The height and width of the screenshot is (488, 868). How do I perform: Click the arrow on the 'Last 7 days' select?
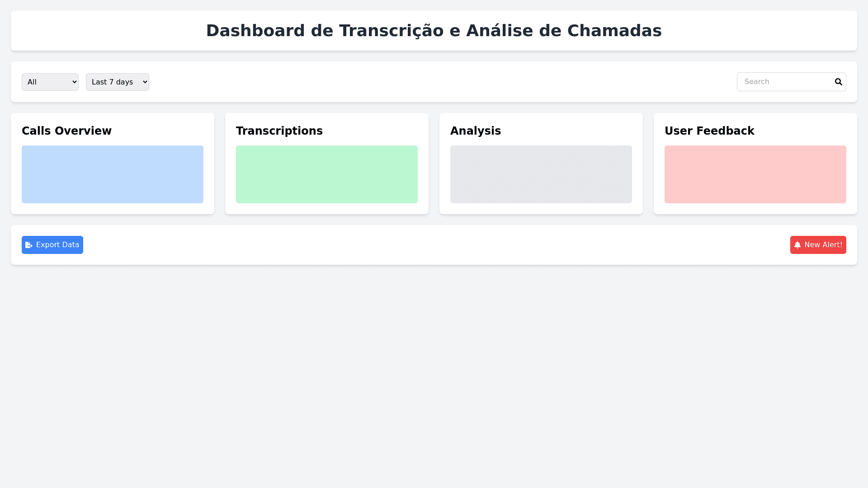tap(145, 82)
